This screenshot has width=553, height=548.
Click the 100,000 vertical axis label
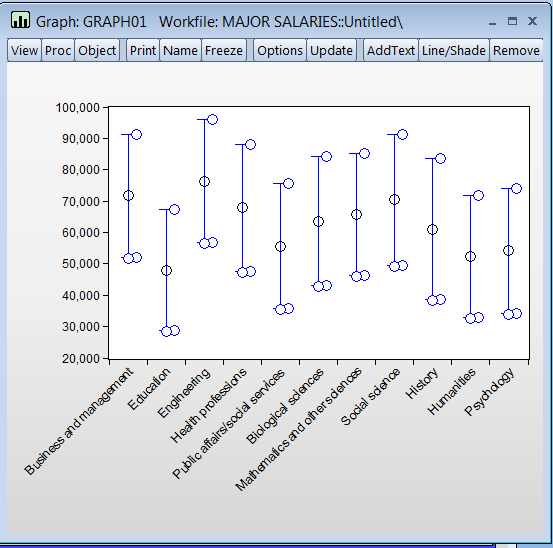(x=78, y=108)
